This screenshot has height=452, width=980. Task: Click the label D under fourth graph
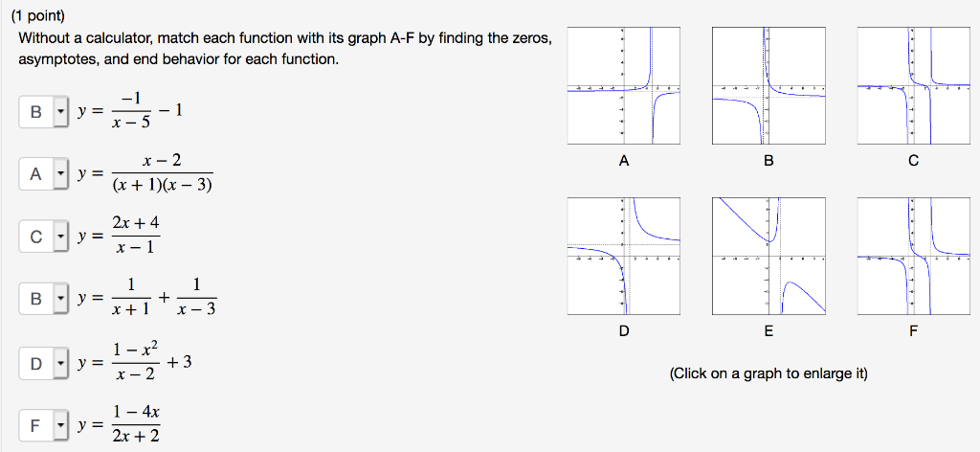click(624, 331)
